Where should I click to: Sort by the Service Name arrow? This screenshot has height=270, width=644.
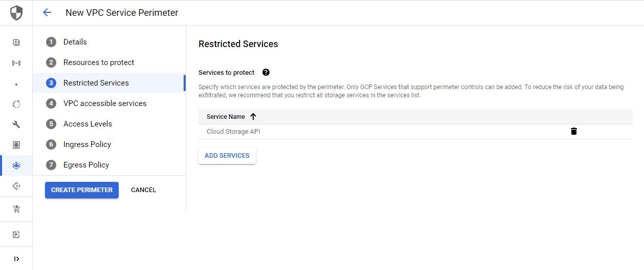click(x=253, y=117)
